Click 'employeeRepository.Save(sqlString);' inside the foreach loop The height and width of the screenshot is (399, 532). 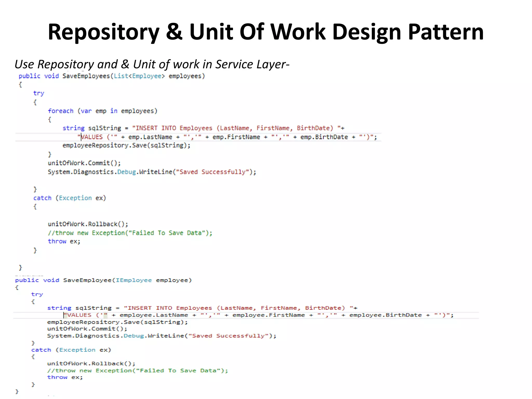coord(127,145)
